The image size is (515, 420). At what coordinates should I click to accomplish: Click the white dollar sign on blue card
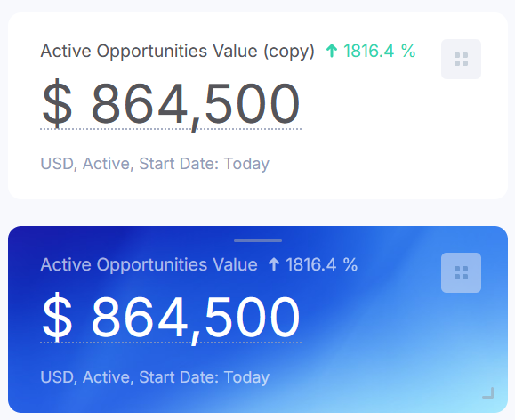(57, 317)
